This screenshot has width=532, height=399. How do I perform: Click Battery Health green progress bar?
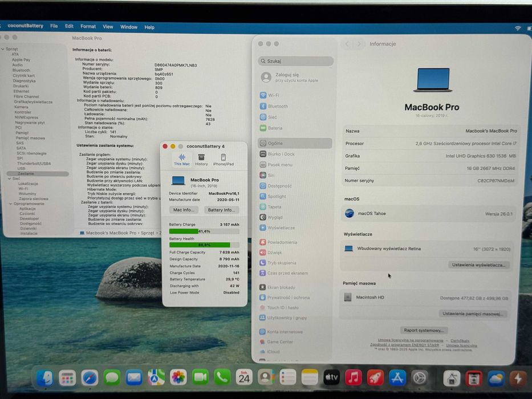204,245
